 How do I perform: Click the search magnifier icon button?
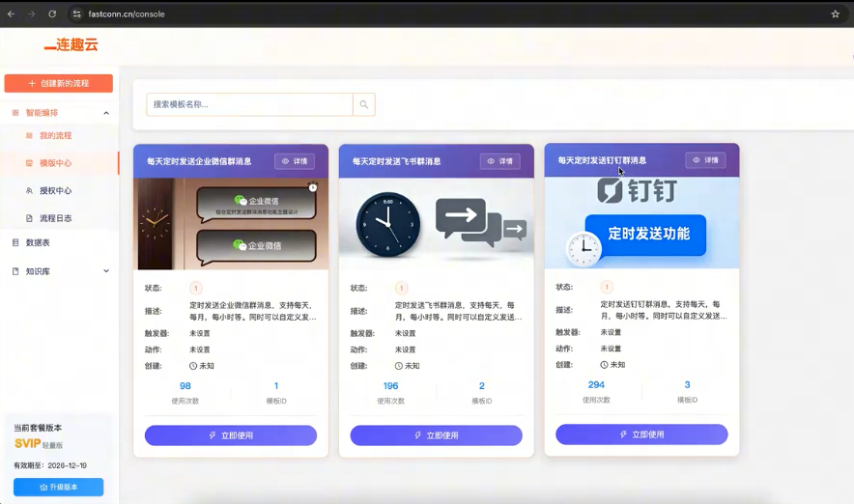pos(363,104)
